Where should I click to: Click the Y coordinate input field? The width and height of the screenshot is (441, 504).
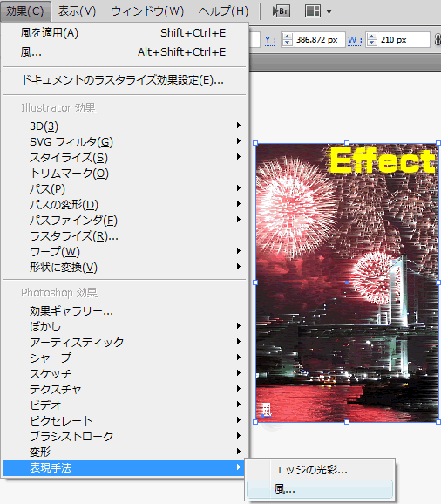pos(318,40)
